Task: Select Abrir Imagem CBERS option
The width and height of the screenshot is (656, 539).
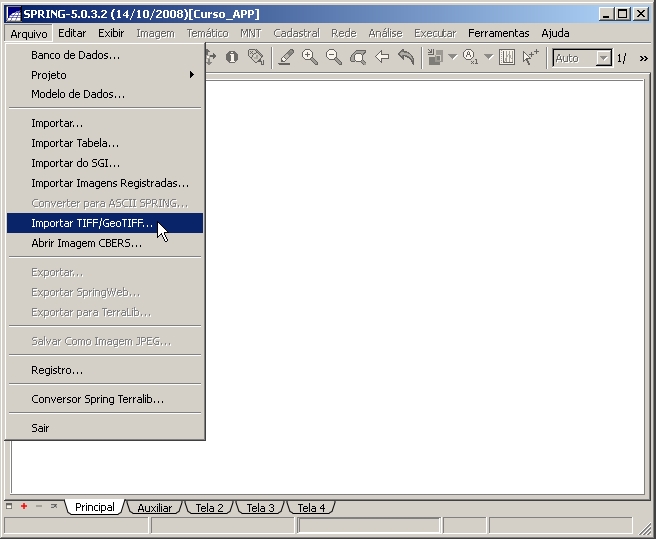Action: click(x=86, y=243)
